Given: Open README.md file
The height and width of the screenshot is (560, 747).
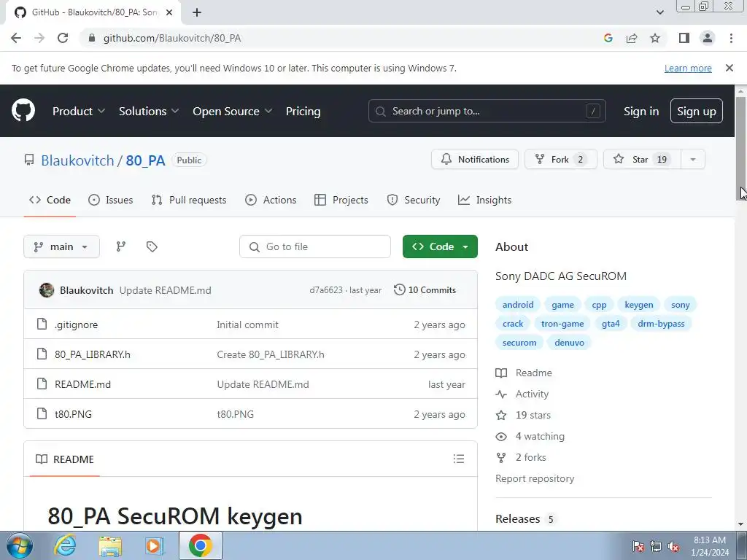Looking at the screenshot, I should point(82,384).
